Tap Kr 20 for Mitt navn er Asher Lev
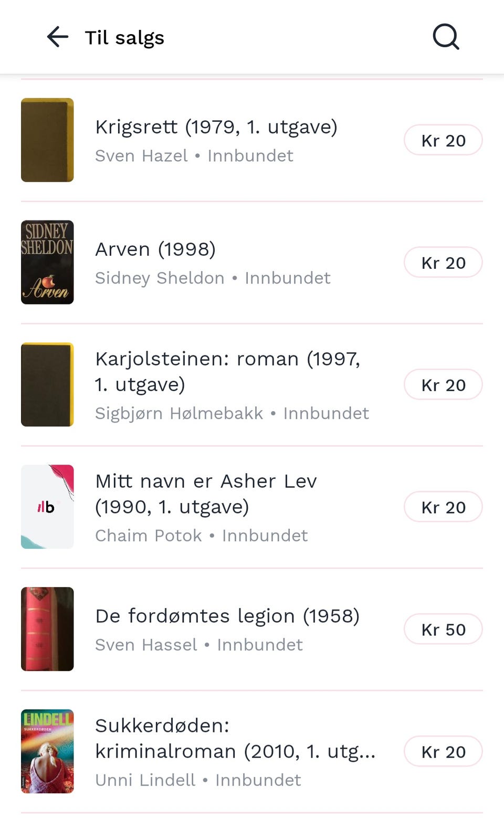The width and height of the screenshot is (504, 818). (443, 507)
